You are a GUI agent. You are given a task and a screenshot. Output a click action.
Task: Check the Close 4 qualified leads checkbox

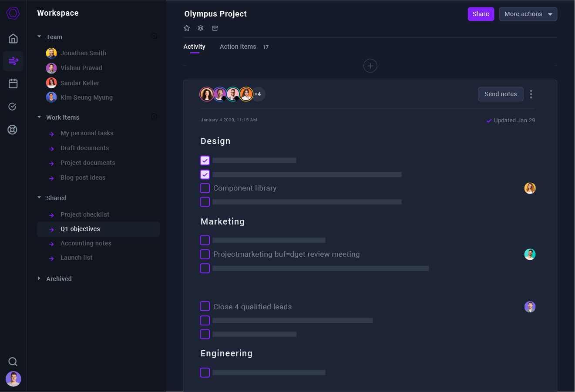pos(205,306)
